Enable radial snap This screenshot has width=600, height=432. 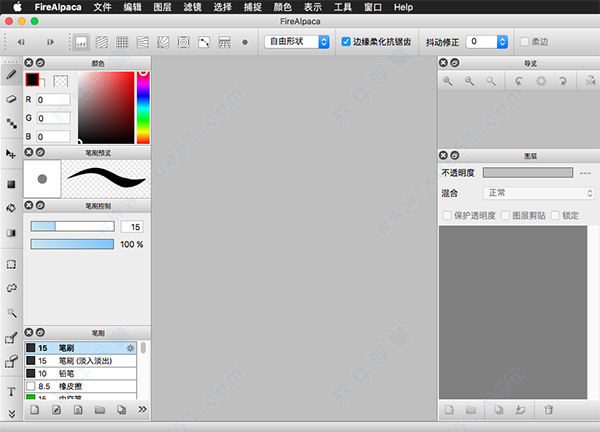[163, 42]
